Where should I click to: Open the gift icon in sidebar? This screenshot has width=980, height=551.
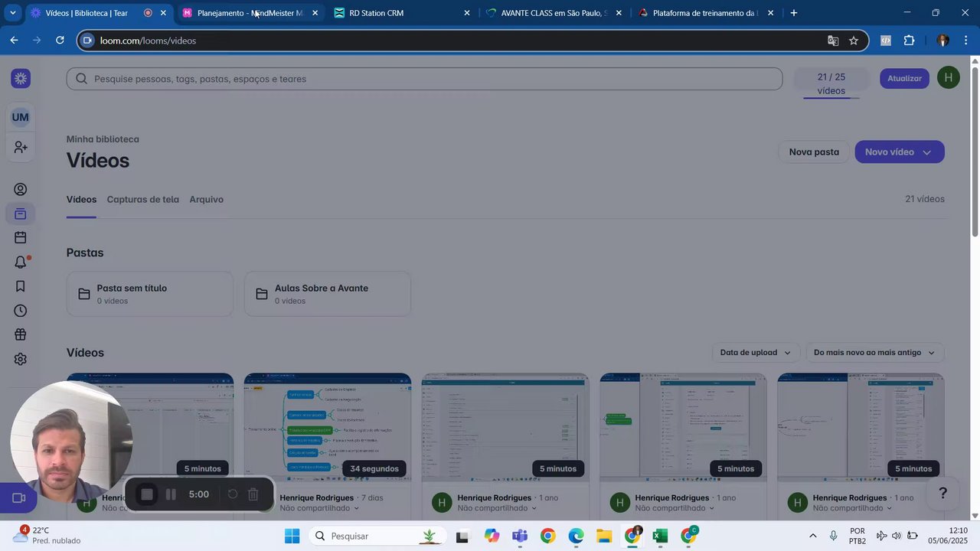[21, 335]
